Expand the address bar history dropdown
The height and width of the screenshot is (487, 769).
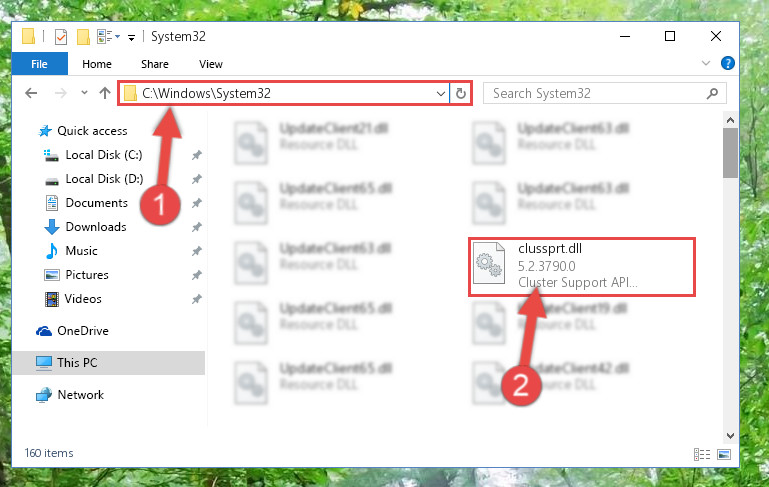click(x=440, y=94)
